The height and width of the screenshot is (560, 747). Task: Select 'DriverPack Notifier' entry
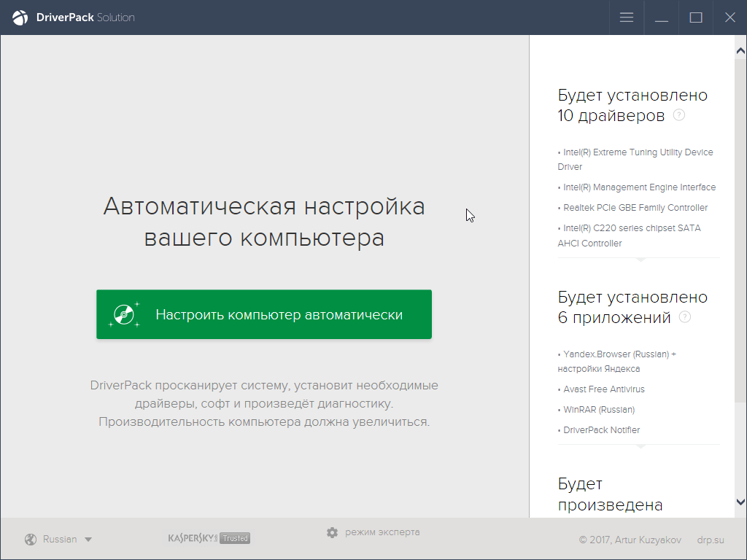pos(599,430)
